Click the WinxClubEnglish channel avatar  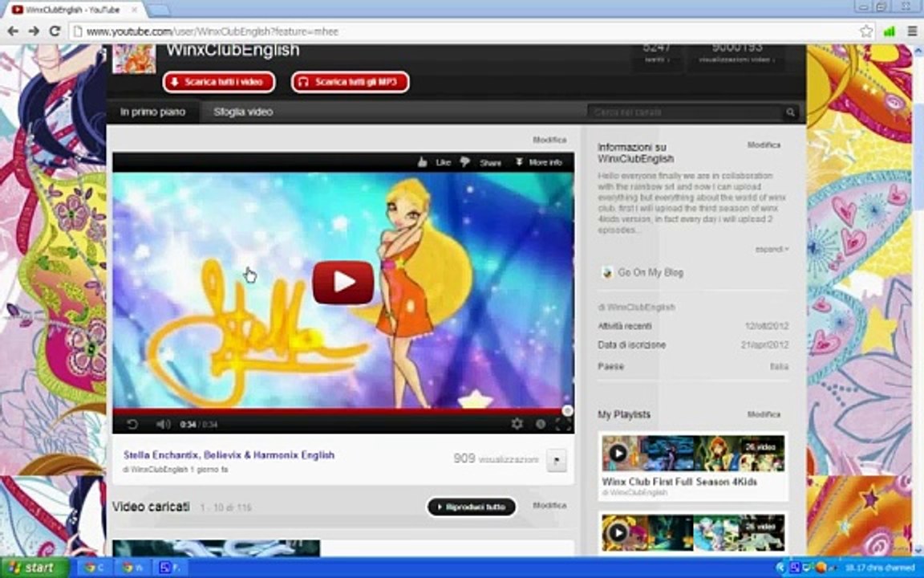(x=135, y=59)
